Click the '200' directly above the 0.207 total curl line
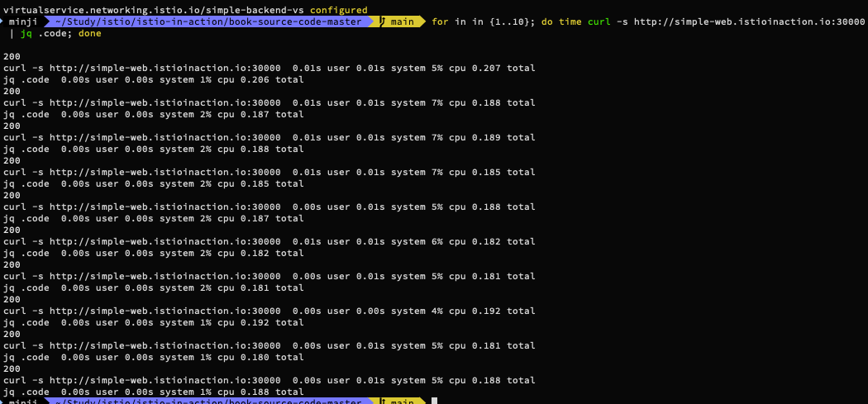868x404 pixels. (12, 56)
